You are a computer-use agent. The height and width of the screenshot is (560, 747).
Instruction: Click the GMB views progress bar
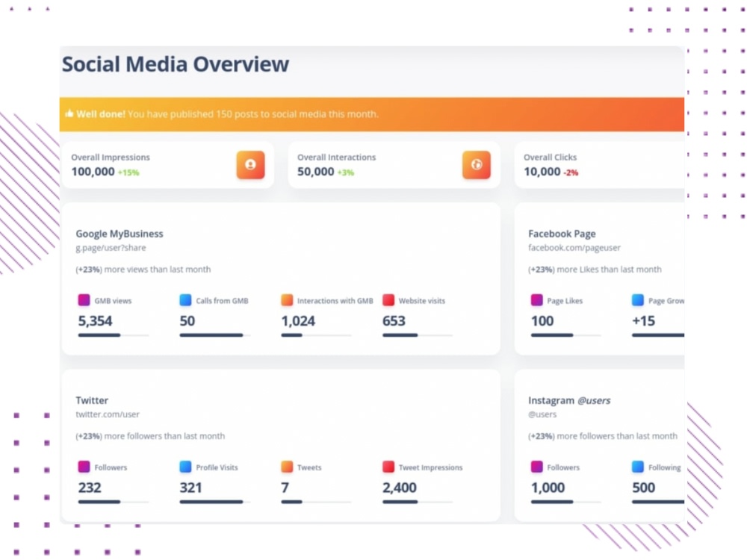pyautogui.click(x=114, y=335)
